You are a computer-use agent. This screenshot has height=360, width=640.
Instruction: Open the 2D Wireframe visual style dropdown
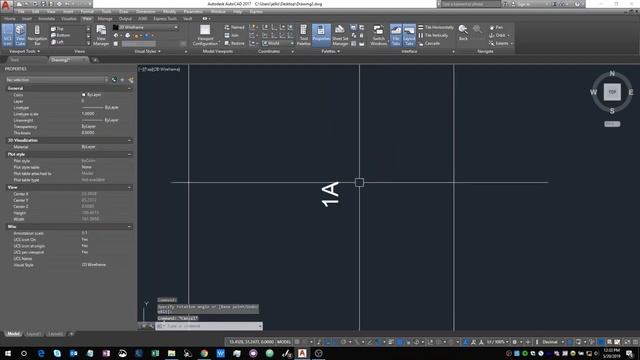click(x=146, y=27)
